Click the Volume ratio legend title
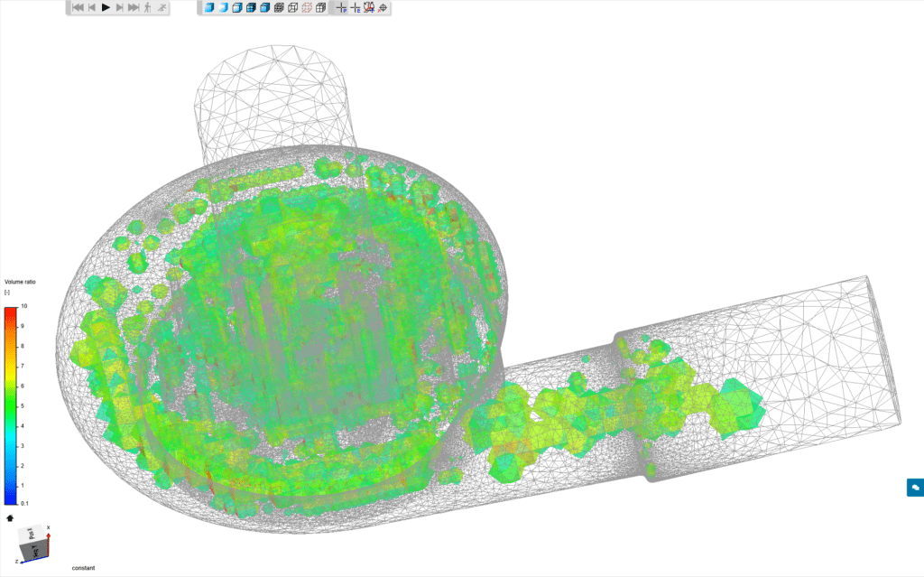This screenshot has height=577, width=924. 22,281
